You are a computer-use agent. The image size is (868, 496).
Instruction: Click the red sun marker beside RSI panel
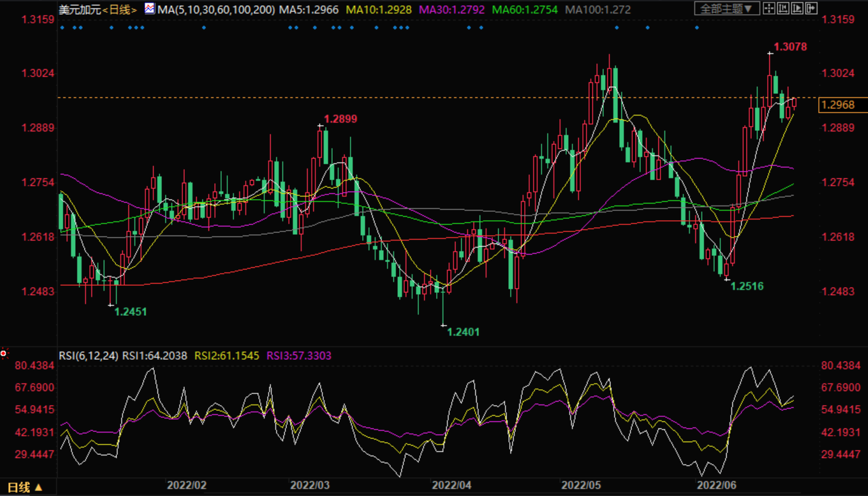pos(4,353)
